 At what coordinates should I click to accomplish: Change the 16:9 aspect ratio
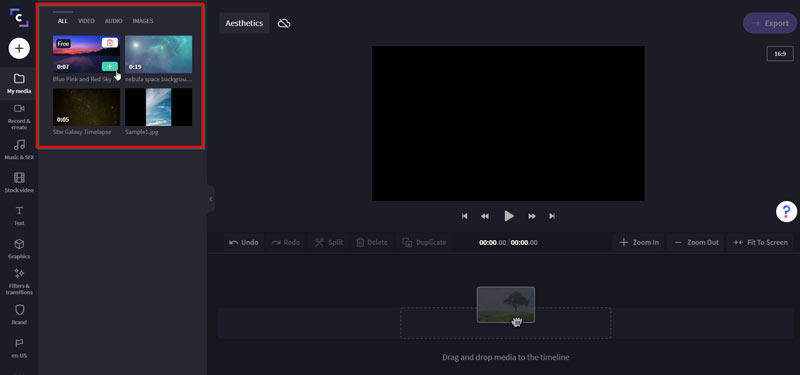point(780,54)
